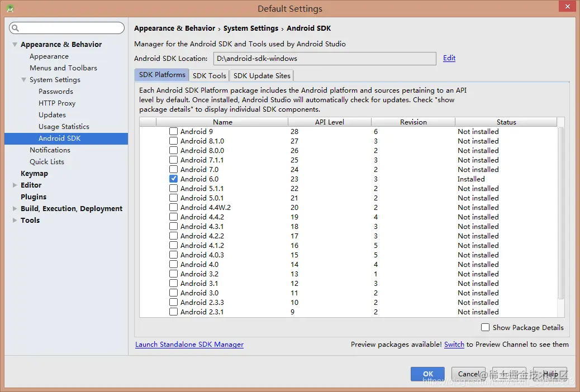Open Menus and Toolbars settings
Image resolution: width=580 pixels, height=392 pixels.
(x=63, y=68)
